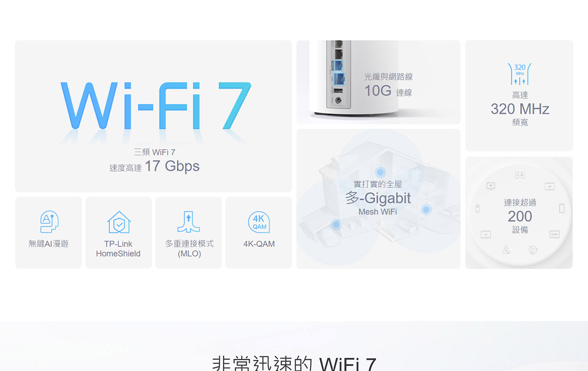Click the 17 Gbps speed text
This screenshot has height=371, width=588.
coord(172,166)
